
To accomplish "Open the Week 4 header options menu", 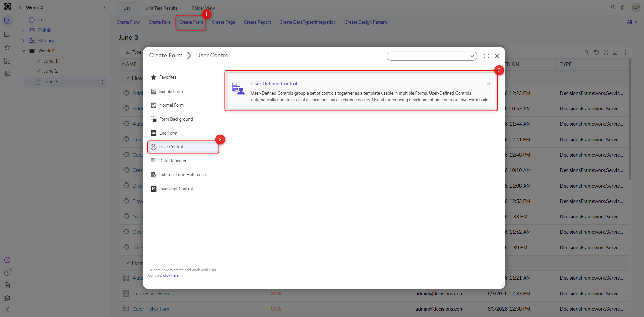I will (x=105, y=7).
